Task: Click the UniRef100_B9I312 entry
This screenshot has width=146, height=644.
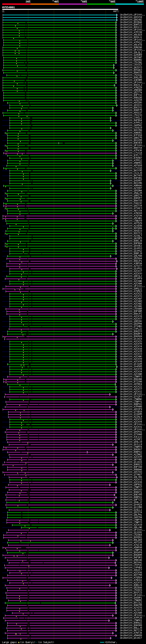Action: click(131, 603)
